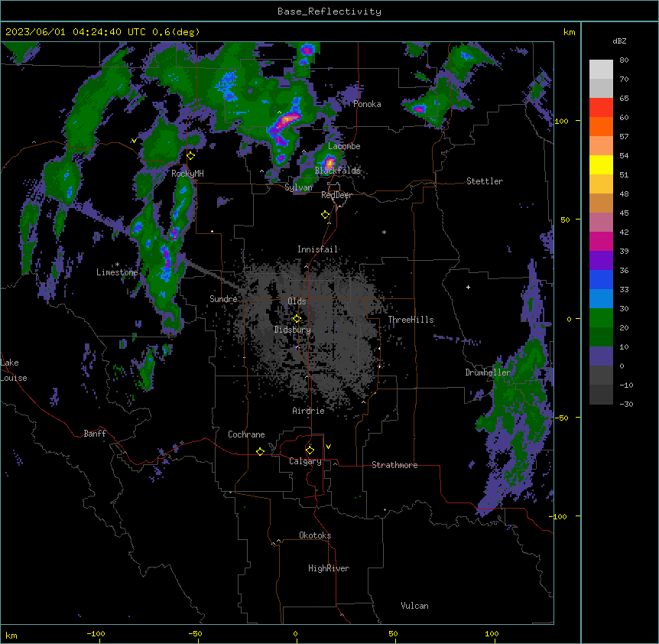
Task: Select the slate-purple swatch between 0 and 10 dBZ
Action: coord(601,356)
